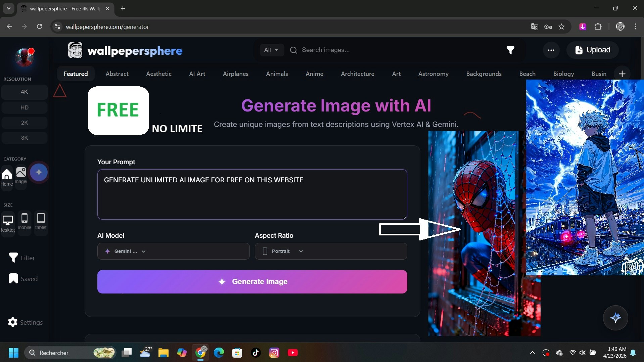Viewport: 644px width, 362px height.
Task: Open the Backgrounds category tab
Action: 484,74
